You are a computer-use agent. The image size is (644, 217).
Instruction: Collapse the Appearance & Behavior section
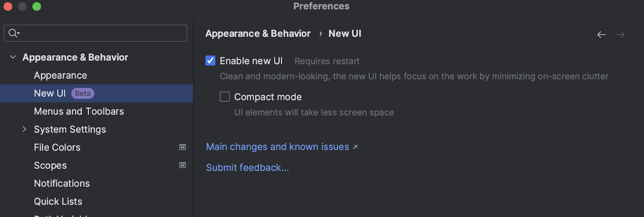13,57
